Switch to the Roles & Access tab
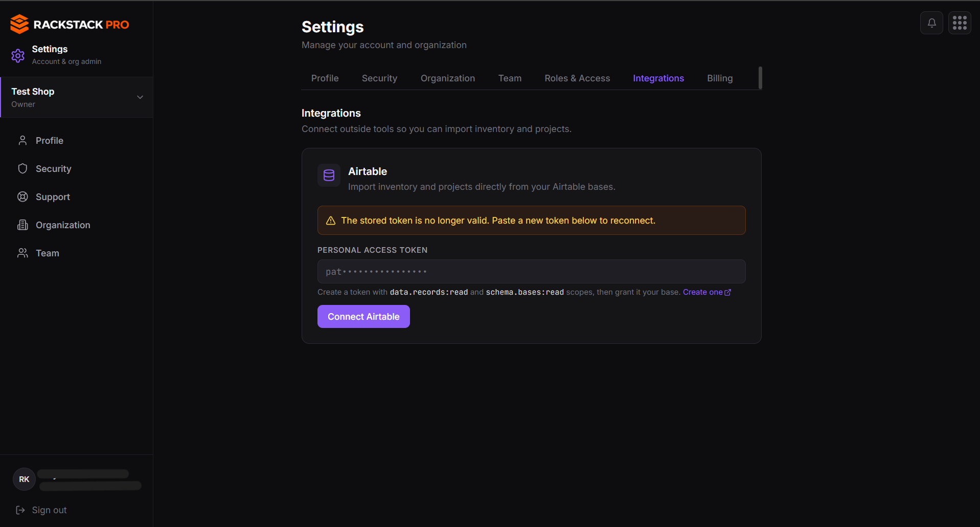 pos(577,78)
